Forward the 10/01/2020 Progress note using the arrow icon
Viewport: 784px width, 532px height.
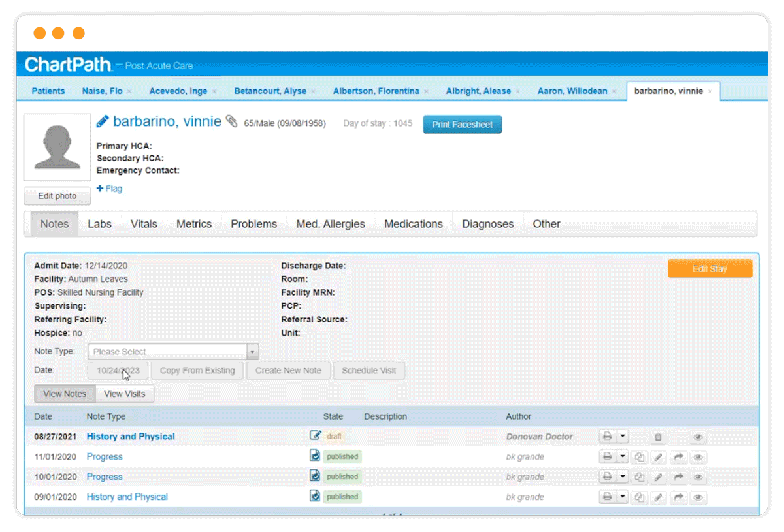(x=678, y=477)
